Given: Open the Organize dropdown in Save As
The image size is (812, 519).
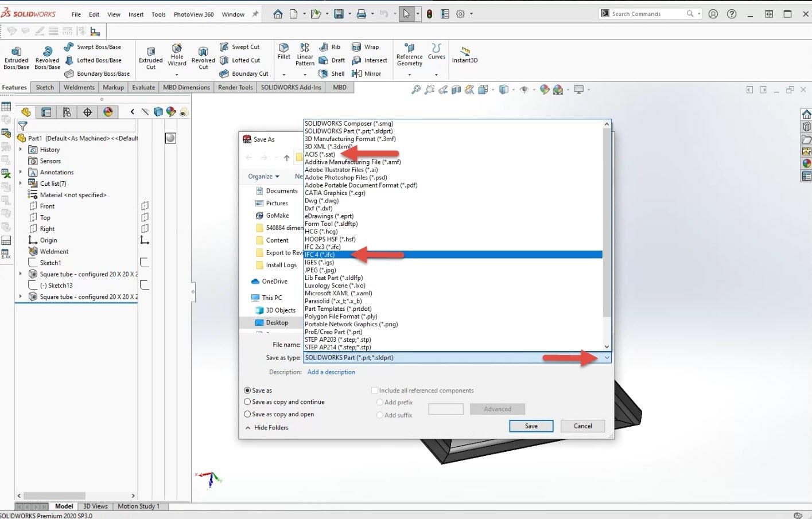Looking at the screenshot, I should (263, 177).
